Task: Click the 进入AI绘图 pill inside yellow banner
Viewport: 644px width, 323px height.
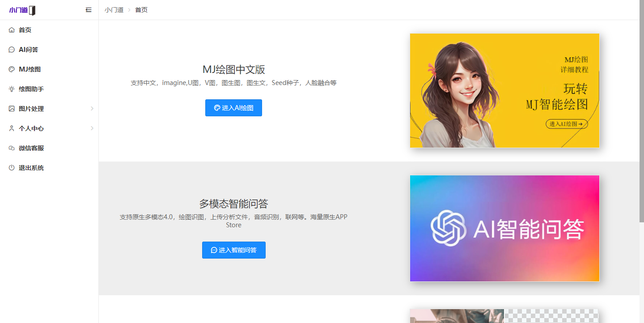Action: pyautogui.click(x=567, y=124)
